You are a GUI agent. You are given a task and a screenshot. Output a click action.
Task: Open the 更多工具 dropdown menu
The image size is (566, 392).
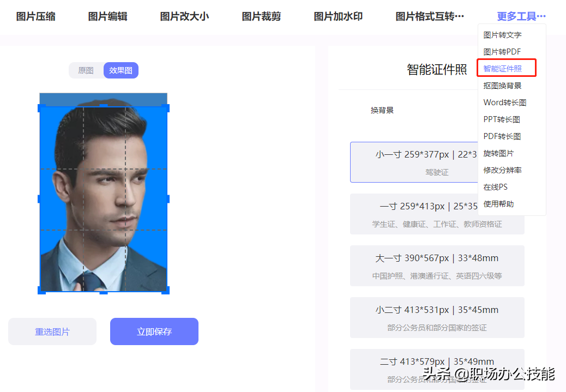(521, 16)
